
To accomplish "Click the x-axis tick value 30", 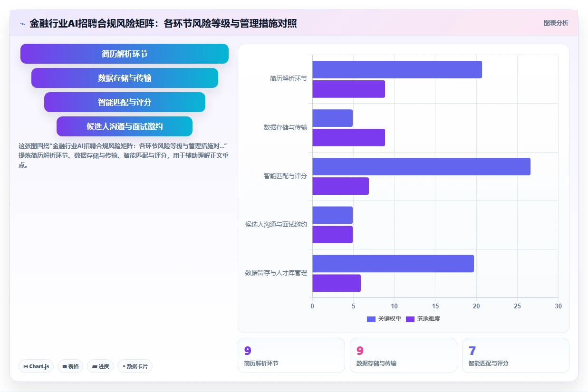I will click(558, 306).
